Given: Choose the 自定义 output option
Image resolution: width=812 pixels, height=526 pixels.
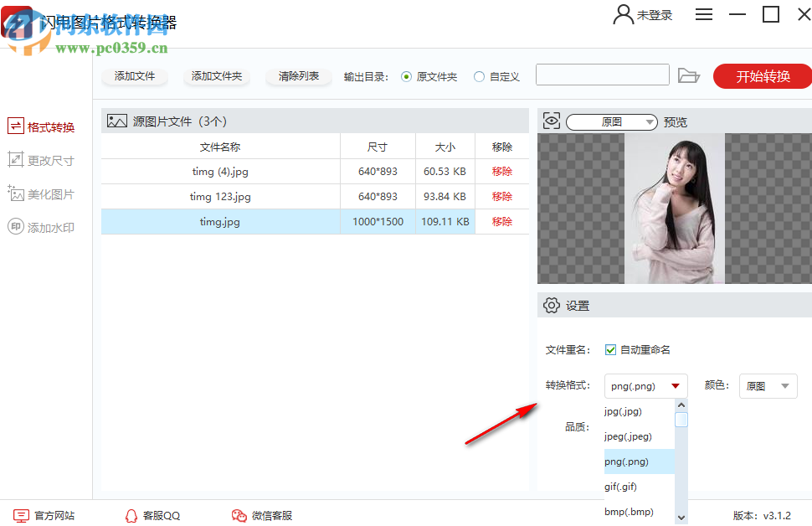Looking at the screenshot, I should click(481, 75).
